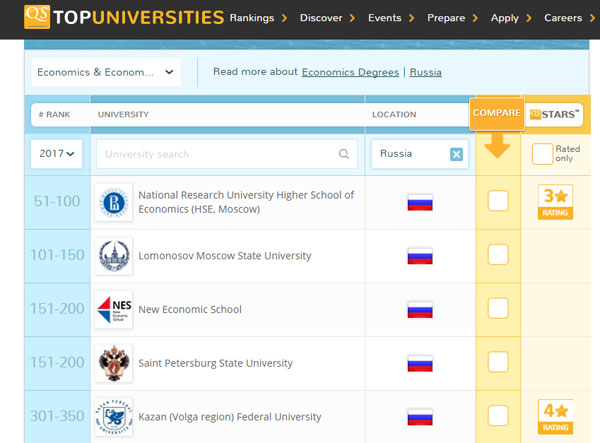Click the Russian flag in Saint Petersburg row
600x443 pixels.
[420, 363]
